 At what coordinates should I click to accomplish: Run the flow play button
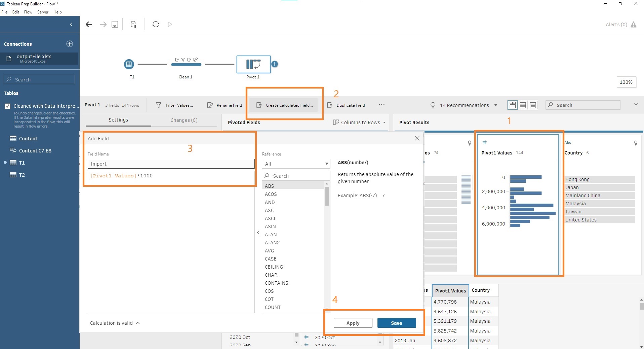pos(170,24)
